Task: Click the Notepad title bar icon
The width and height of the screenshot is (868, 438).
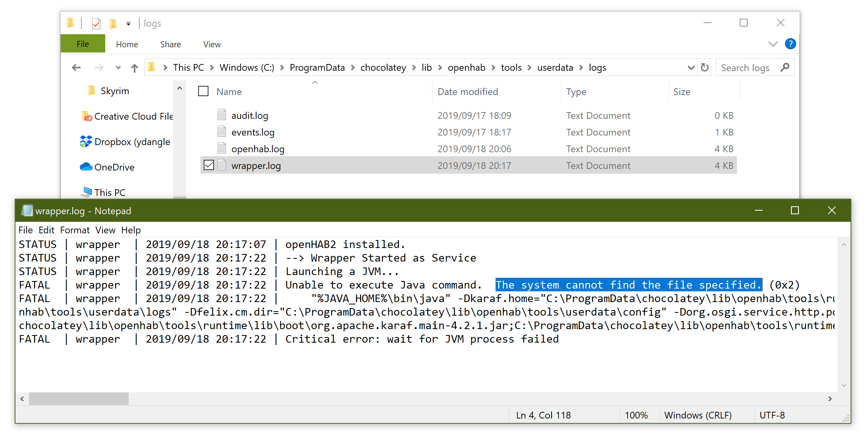Action: click(27, 210)
